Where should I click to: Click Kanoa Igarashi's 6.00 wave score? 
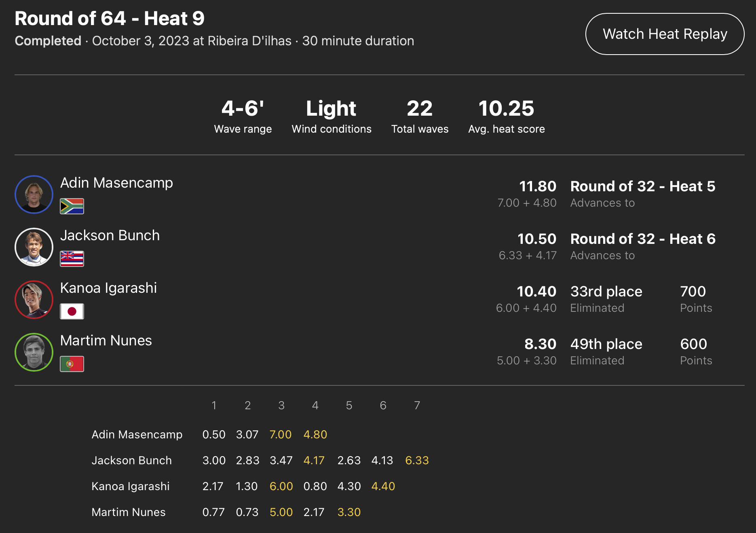pyautogui.click(x=281, y=486)
